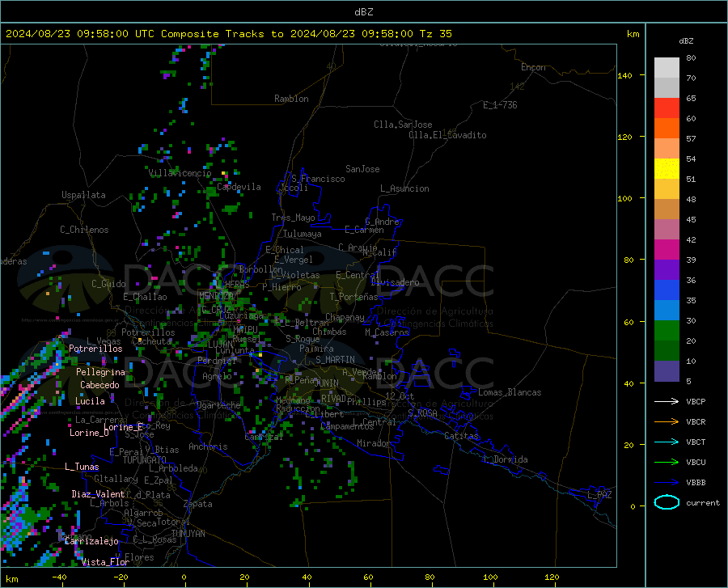Click the dBZ title at the top
This screenshot has width=728, height=588.
[363, 12]
